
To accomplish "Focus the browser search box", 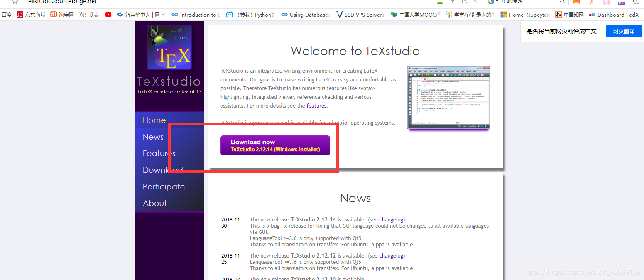I will point(527,2).
